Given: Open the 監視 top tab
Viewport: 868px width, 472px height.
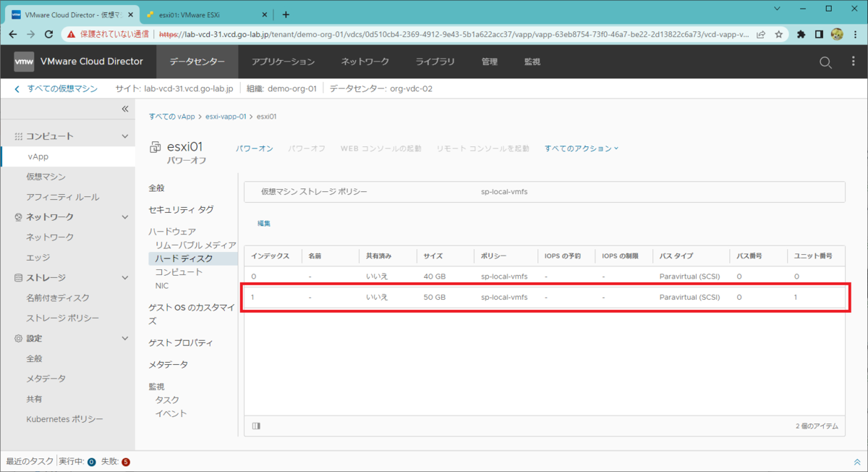Looking at the screenshot, I should tap(532, 62).
